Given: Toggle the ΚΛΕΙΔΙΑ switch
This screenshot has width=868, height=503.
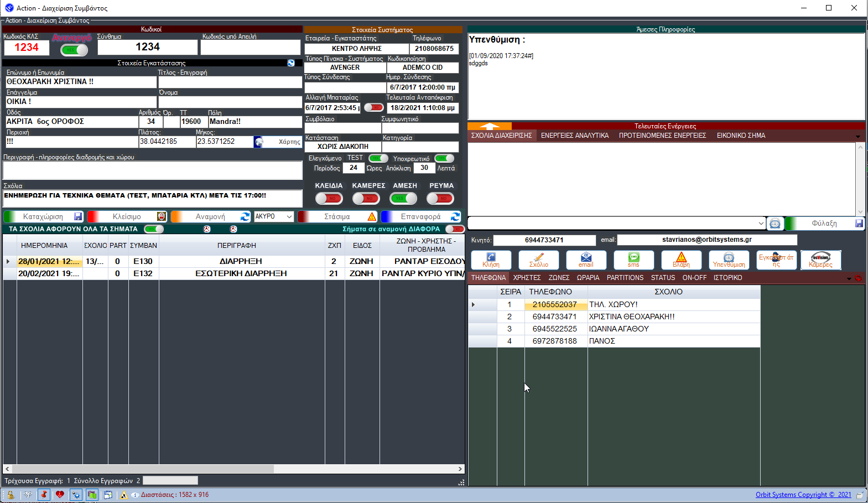Looking at the screenshot, I should point(329,198).
